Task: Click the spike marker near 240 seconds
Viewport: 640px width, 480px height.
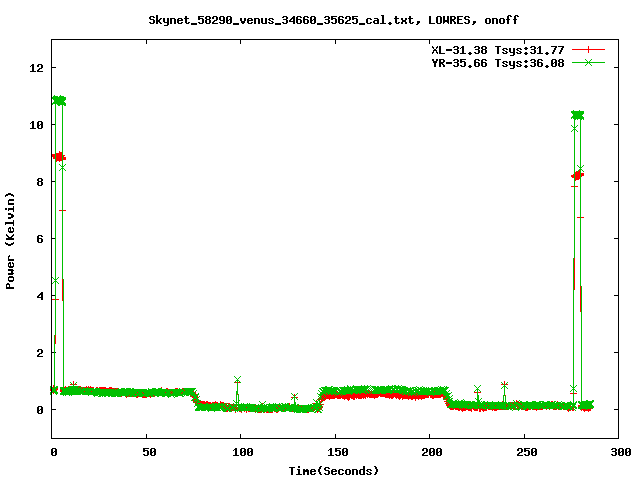Action: pos(504,384)
